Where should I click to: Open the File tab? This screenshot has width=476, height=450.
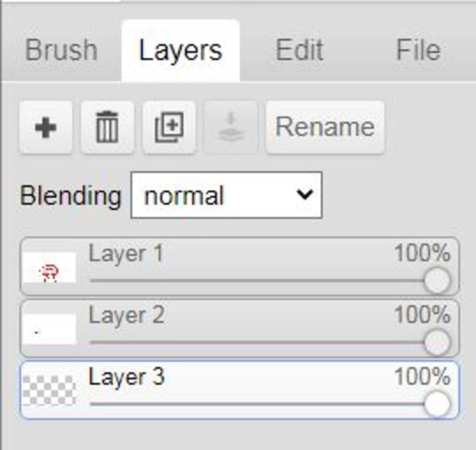click(418, 50)
